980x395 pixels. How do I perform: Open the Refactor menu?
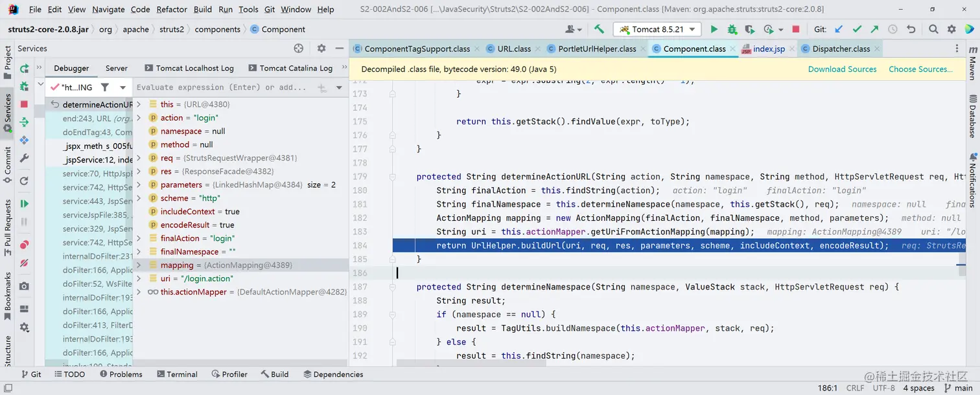point(172,9)
